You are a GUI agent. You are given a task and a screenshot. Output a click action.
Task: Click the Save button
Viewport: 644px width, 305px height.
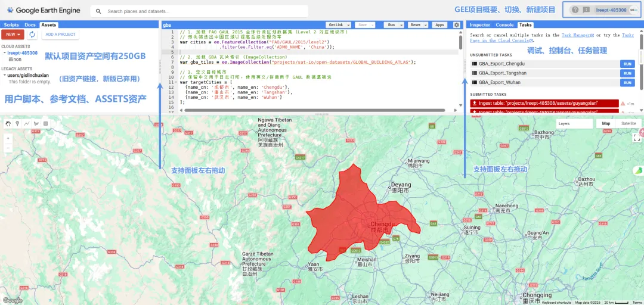[363, 25]
